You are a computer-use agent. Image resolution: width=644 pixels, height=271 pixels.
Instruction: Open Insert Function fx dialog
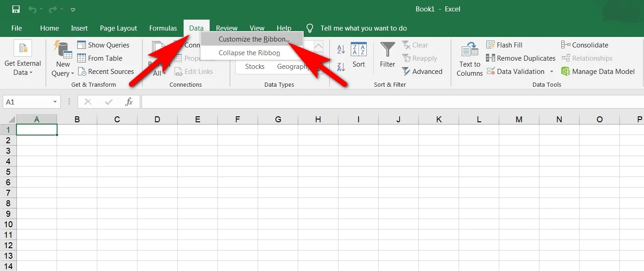pyautogui.click(x=129, y=102)
